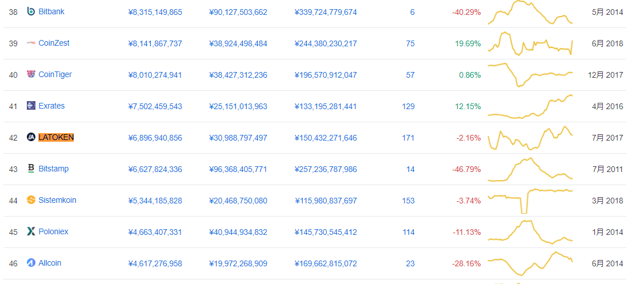Click Exrates market count 129
644x284 pixels.
[x=408, y=106]
